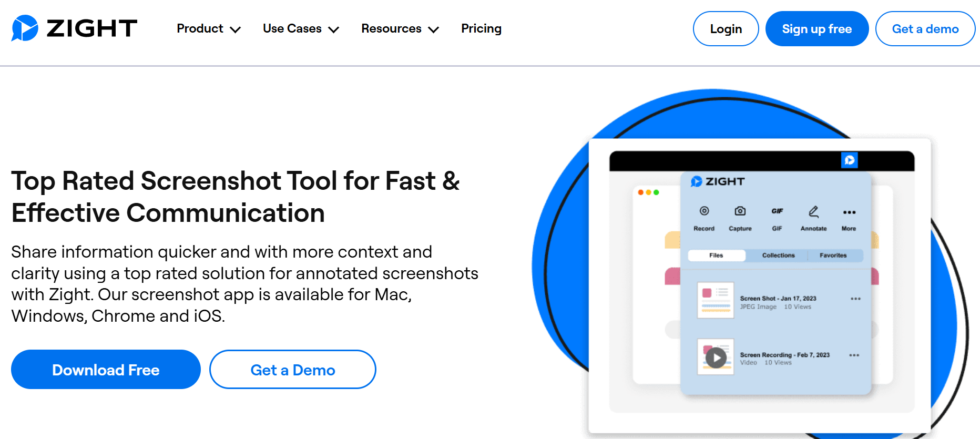Screen dimensions: 980x439
Task: Expand the Resources dropdown chevron
Action: click(x=434, y=29)
